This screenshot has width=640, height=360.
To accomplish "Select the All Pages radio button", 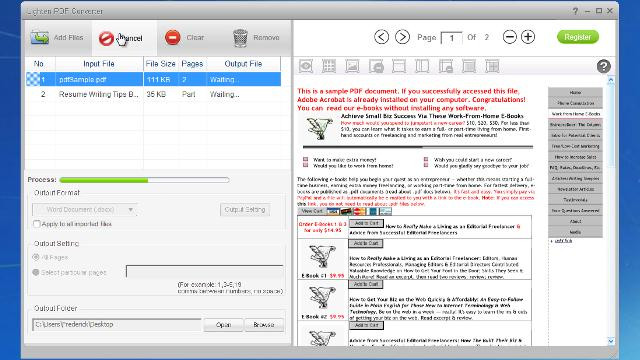I will click(x=36, y=257).
